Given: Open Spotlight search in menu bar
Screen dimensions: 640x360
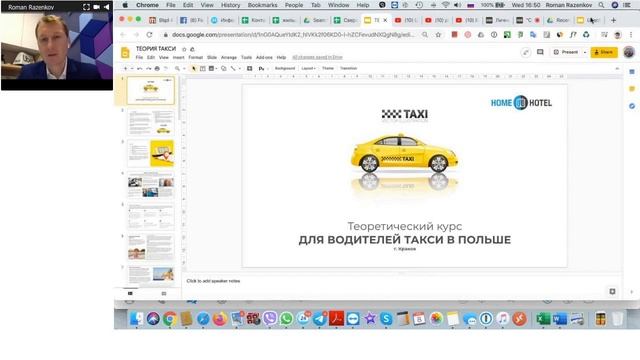Looking at the screenshot, I should click(601, 5).
